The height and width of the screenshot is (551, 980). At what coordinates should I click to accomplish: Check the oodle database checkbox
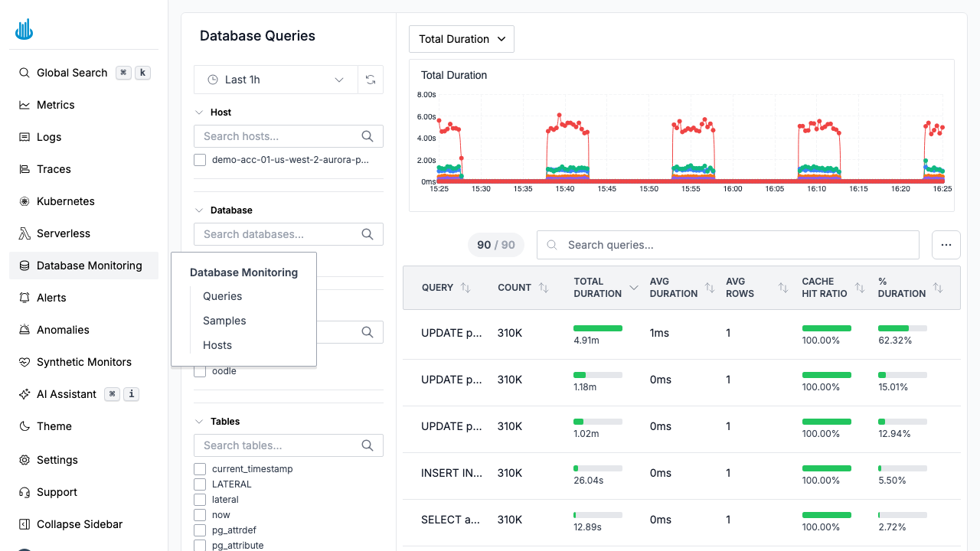(200, 371)
